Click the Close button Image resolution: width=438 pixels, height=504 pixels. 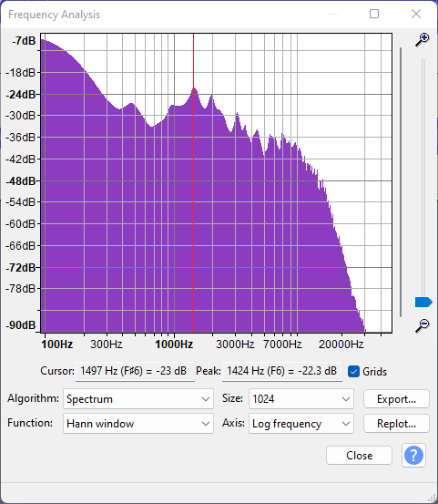(359, 455)
